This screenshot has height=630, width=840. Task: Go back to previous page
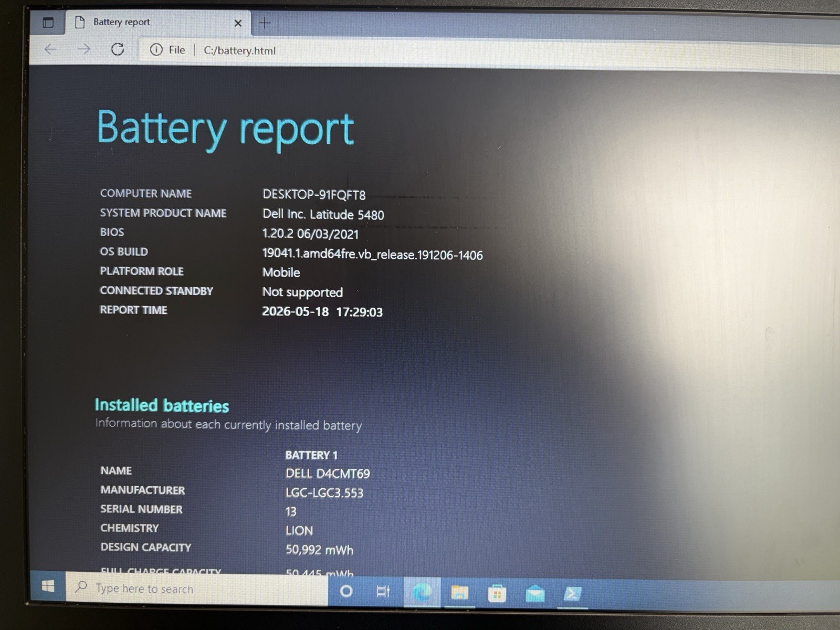pos(50,49)
